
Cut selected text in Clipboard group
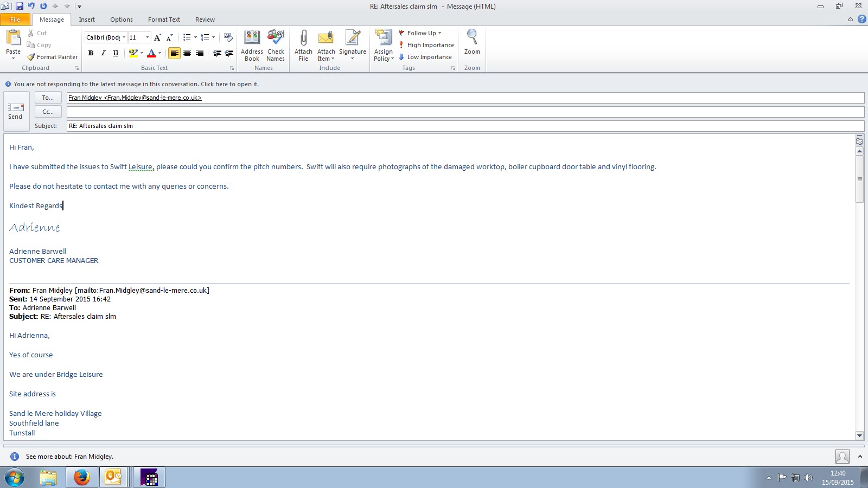[x=37, y=33]
